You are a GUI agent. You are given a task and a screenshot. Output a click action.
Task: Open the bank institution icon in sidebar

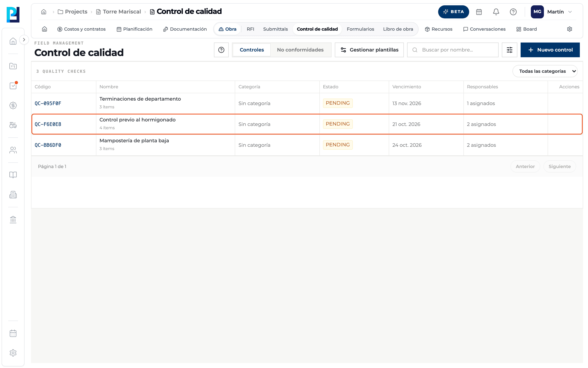tap(13, 220)
